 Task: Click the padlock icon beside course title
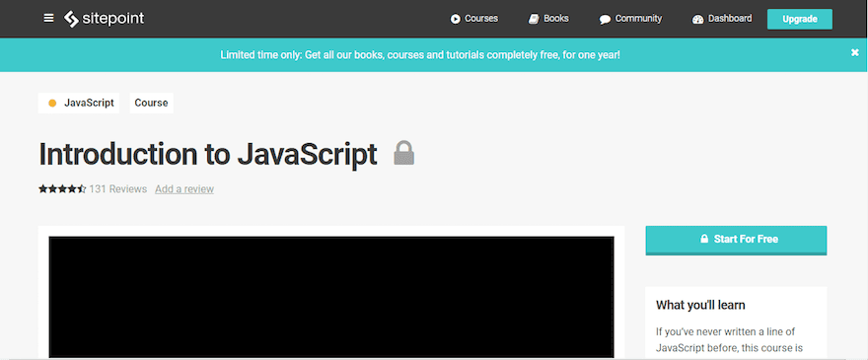[x=404, y=153]
